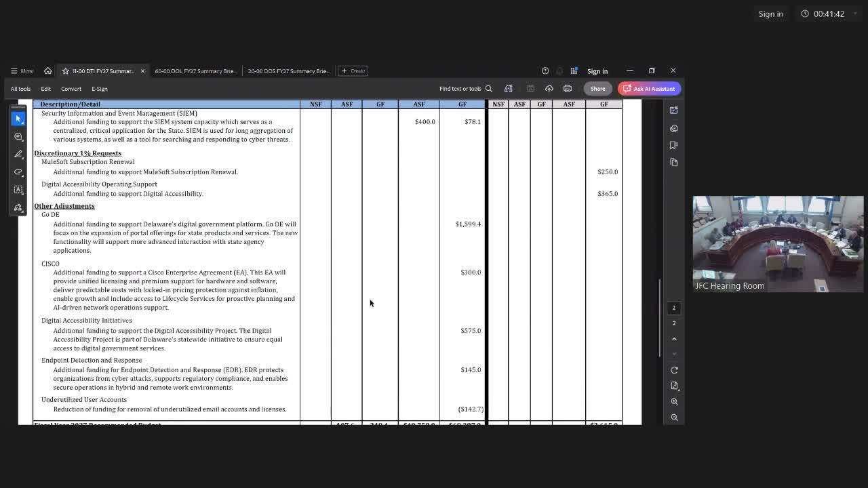The image size is (868, 488).
Task: Go to the Acrobat Home icon
Action: click(47, 70)
